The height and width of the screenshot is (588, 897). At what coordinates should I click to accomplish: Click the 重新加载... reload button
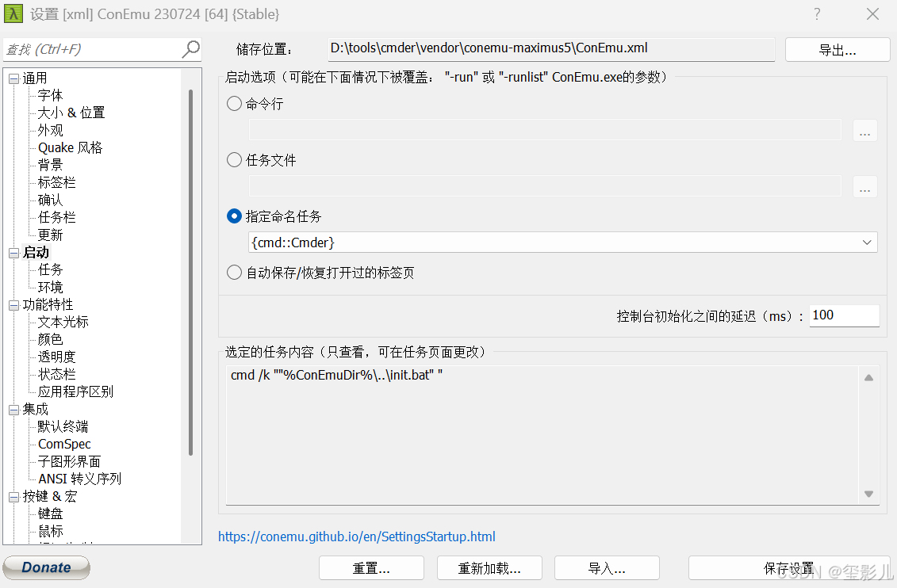(x=489, y=568)
